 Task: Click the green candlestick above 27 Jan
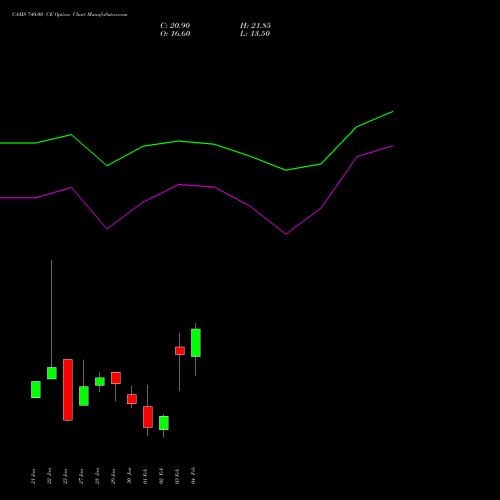[84, 396]
